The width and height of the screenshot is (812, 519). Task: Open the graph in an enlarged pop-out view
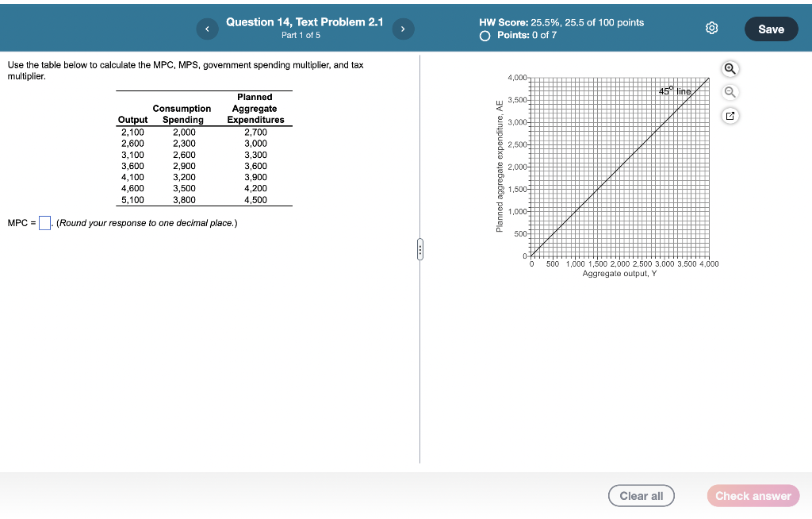[x=729, y=115]
